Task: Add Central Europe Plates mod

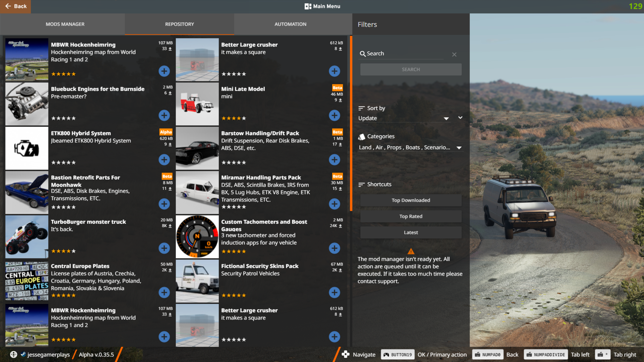Action: coord(164,292)
